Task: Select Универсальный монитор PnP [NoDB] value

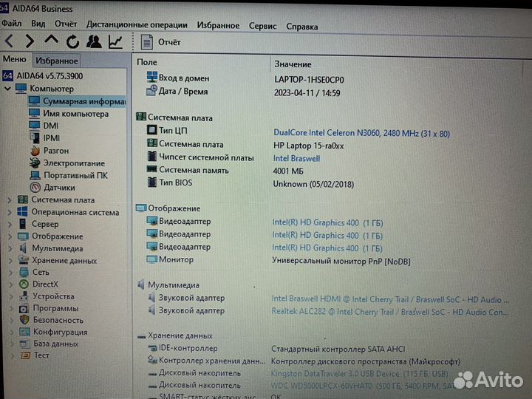Action: pyautogui.click(x=341, y=262)
